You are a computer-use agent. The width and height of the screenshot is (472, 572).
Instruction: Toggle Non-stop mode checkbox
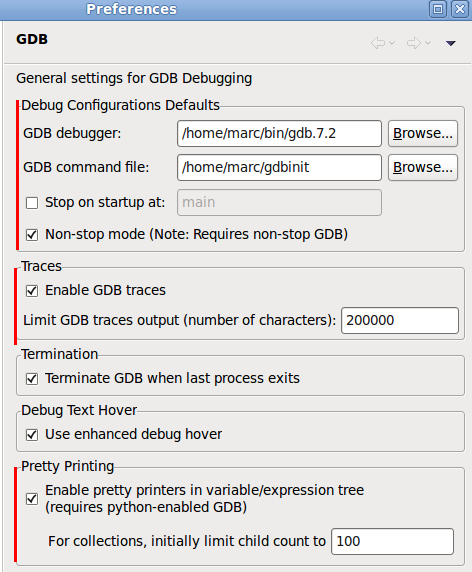pos(32,235)
